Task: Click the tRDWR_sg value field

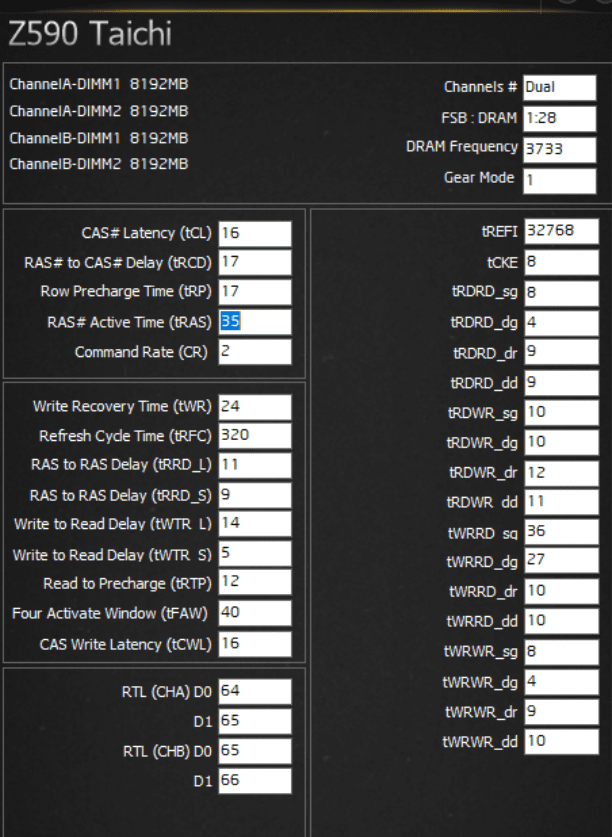Action: 561,413
